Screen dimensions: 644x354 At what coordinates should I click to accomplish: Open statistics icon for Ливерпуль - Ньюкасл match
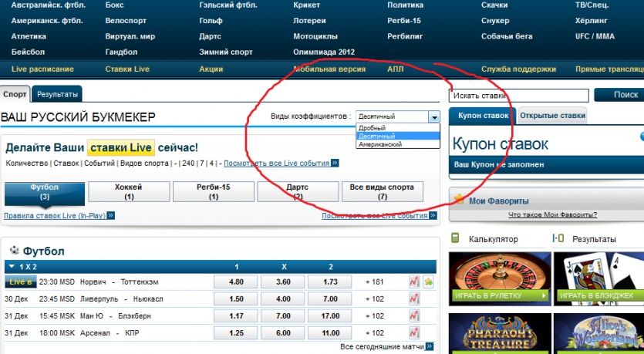coord(414,299)
